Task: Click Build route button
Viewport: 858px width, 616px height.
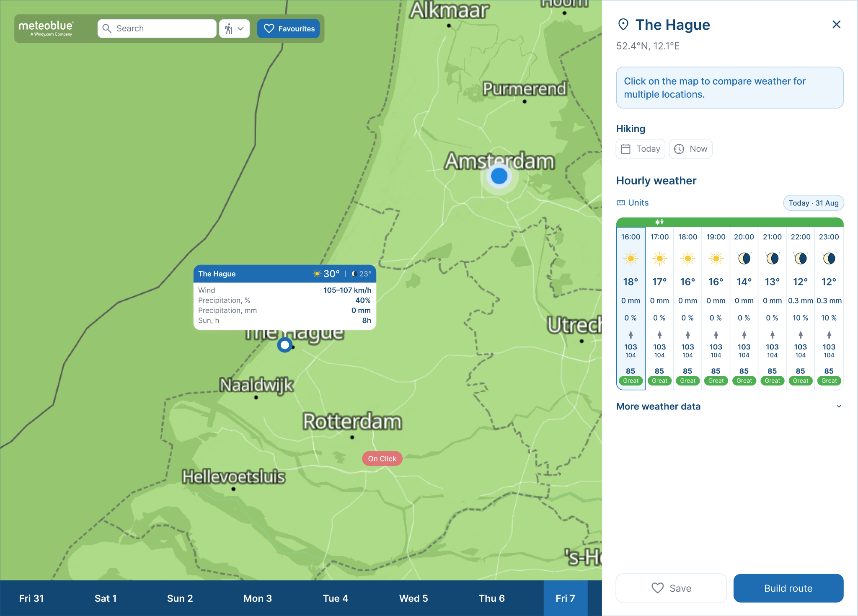Action: click(788, 588)
